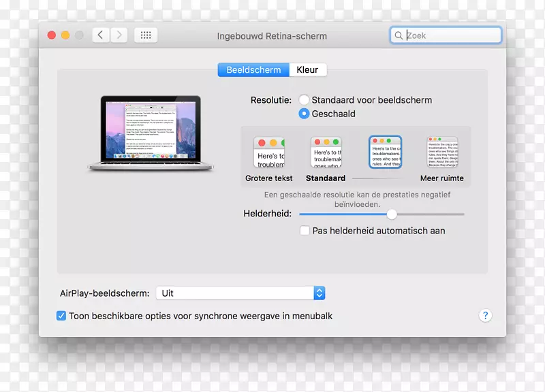Click the blue arrows on the AirPlay dropdown
The image size is (545, 392).
[x=319, y=293]
